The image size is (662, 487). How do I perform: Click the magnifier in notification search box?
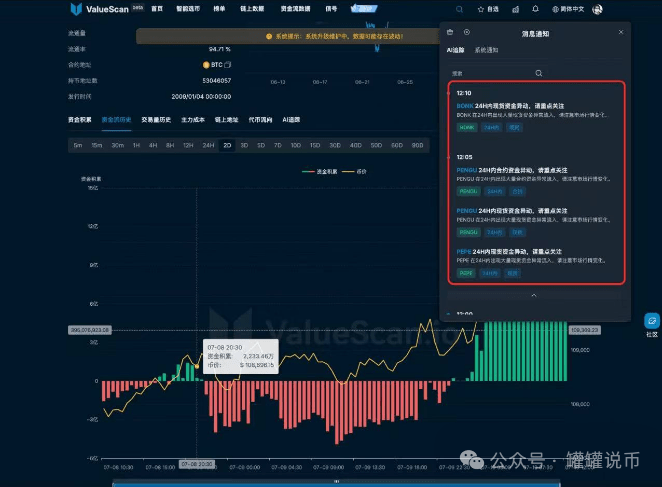click(539, 73)
